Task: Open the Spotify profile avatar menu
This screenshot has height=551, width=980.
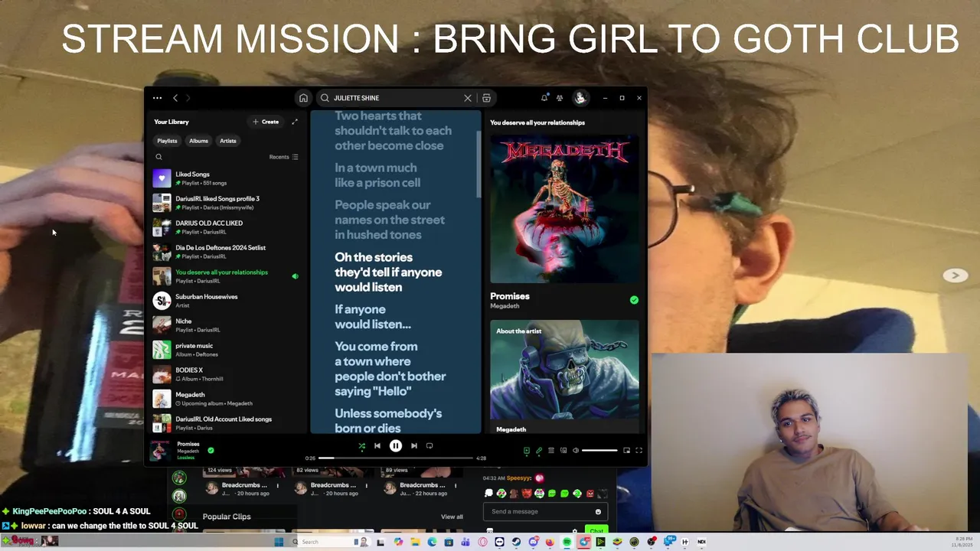Action: (x=580, y=98)
